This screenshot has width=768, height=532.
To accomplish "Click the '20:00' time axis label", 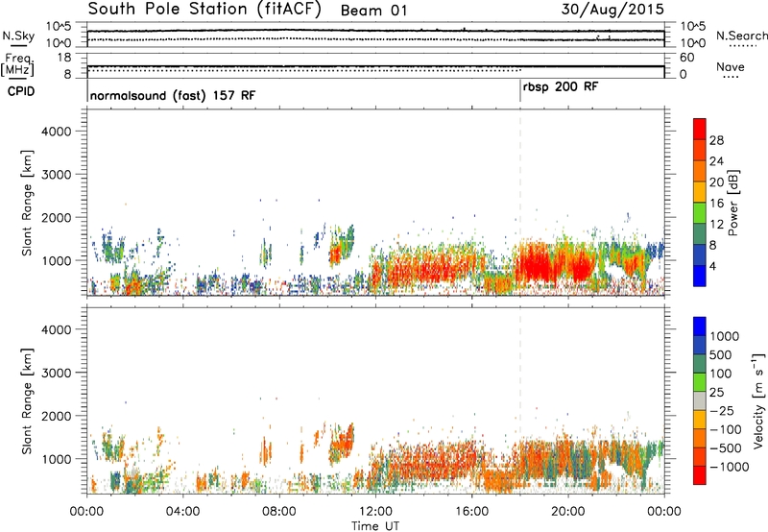I will [568, 512].
